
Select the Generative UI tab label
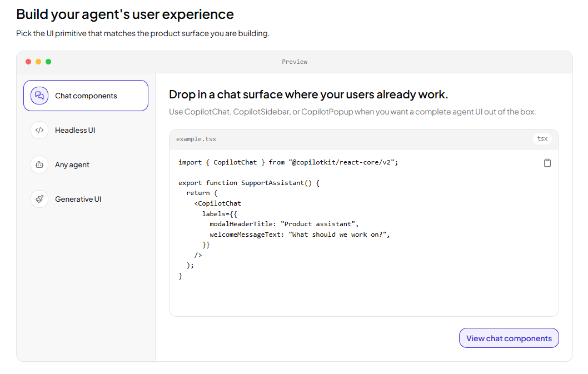click(x=78, y=199)
